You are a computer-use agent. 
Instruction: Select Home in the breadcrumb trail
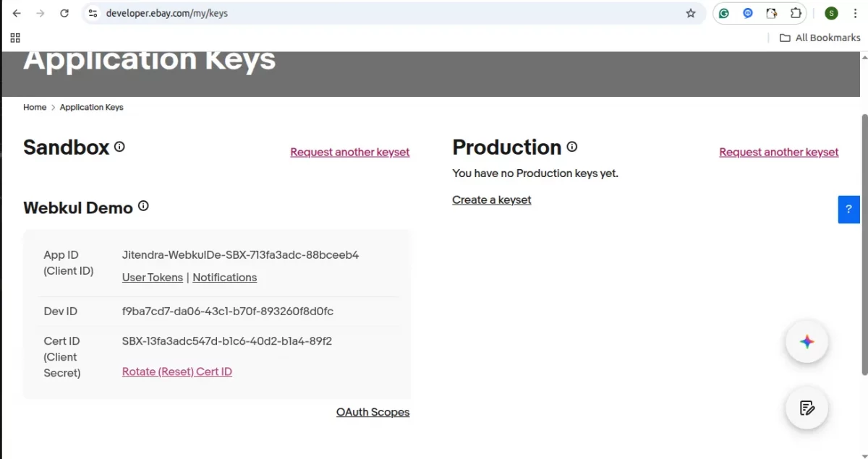pyautogui.click(x=35, y=107)
